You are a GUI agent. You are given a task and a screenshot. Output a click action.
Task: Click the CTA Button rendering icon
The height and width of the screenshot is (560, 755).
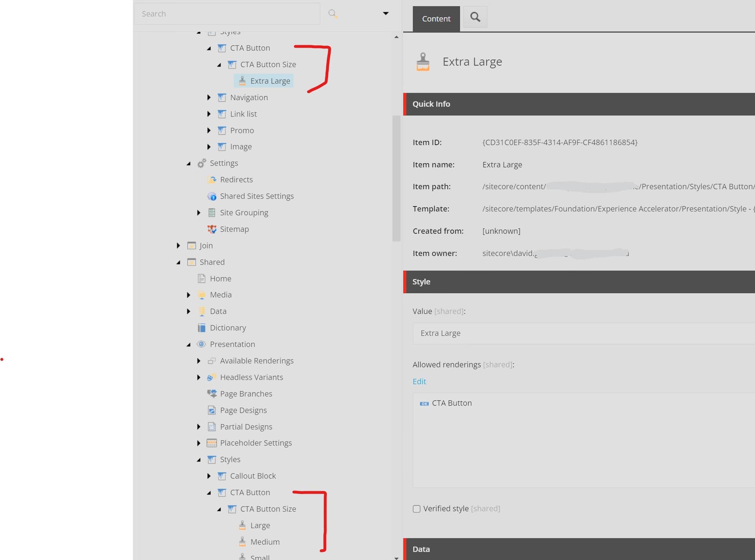(424, 403)
